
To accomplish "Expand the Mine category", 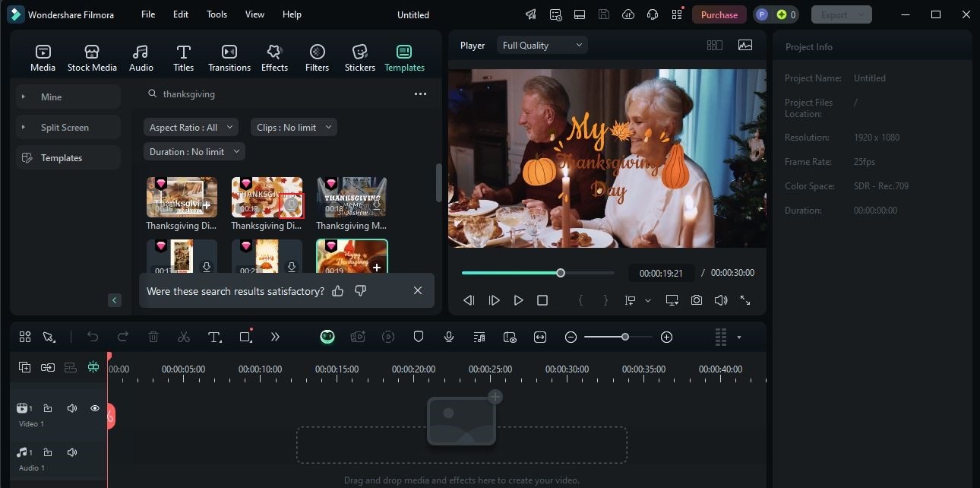I will (68, 97).
